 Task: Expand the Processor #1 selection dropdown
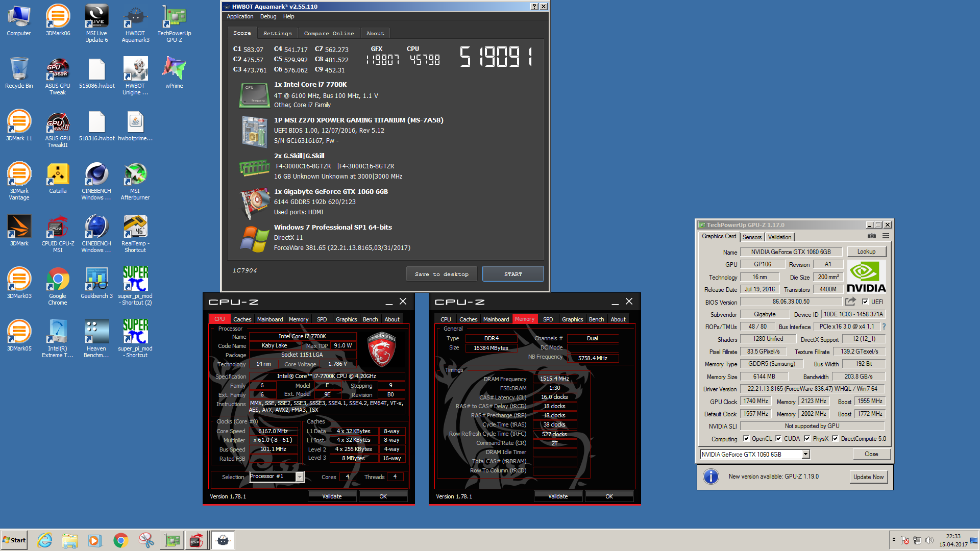click(x=300, y=477)
